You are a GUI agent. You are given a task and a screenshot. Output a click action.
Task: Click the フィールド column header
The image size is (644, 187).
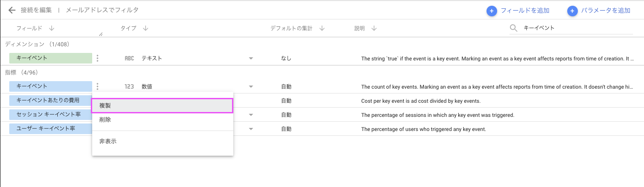pyautogui.click(x=29, y=28)
